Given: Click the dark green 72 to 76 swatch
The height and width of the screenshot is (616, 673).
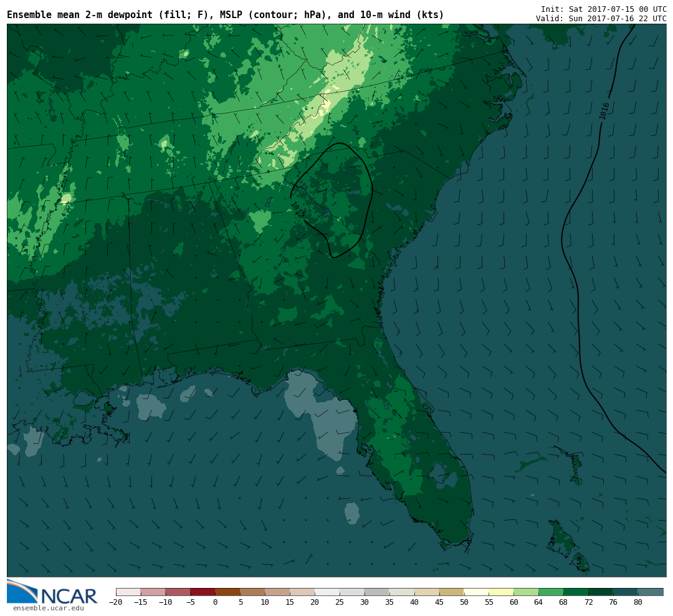Looking at the screenshot, I should (x=601, y=592).
